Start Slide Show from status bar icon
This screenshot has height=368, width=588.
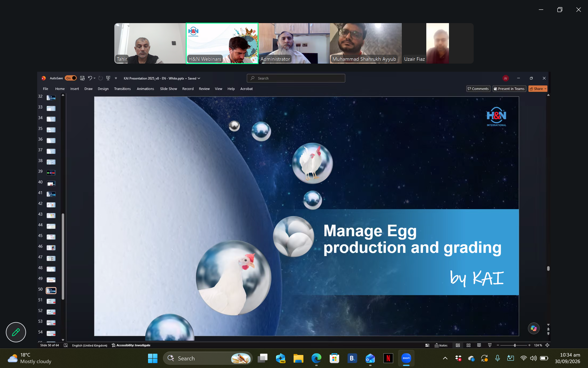click(490, 345)
